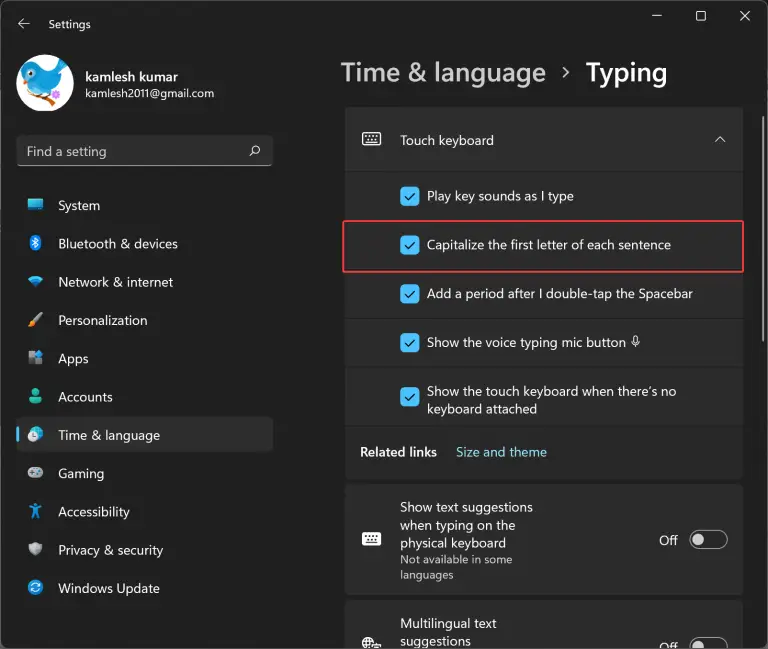The width and height of the screenshot is (768, 649).
Task: Turn on physical keyboard text suggestions switch
Action: [x=708, y=539]
